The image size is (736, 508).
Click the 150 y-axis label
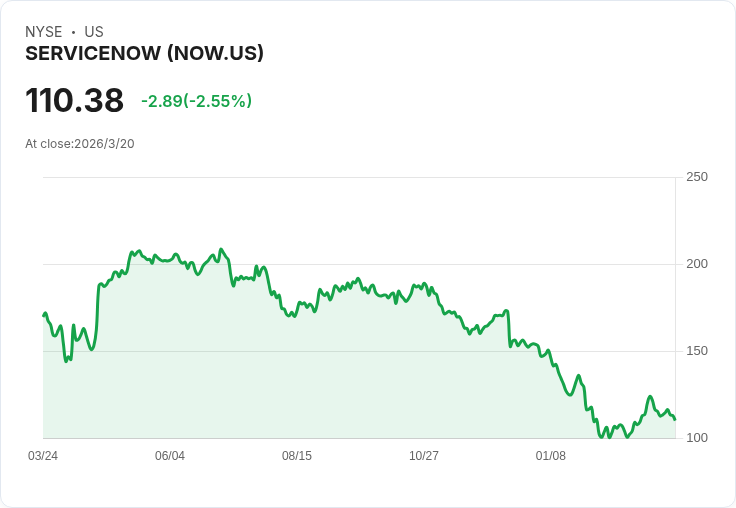[x=696, y=351]
